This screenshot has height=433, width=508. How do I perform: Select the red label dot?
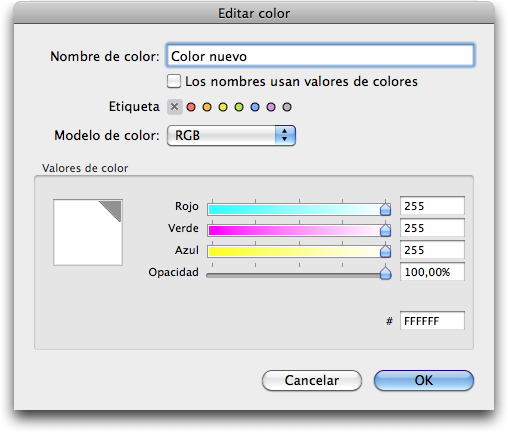tap(191, 107)
